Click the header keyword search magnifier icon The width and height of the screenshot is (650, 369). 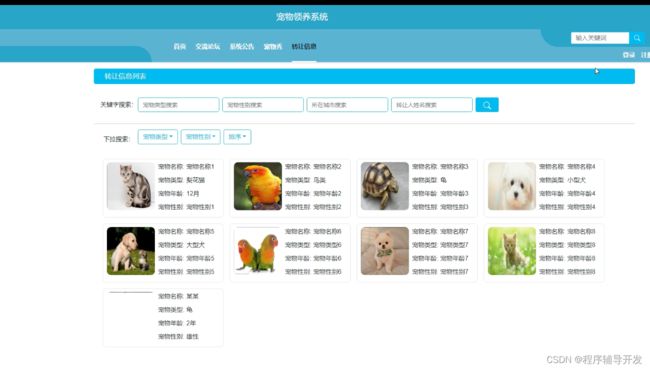tap(637, 38)
